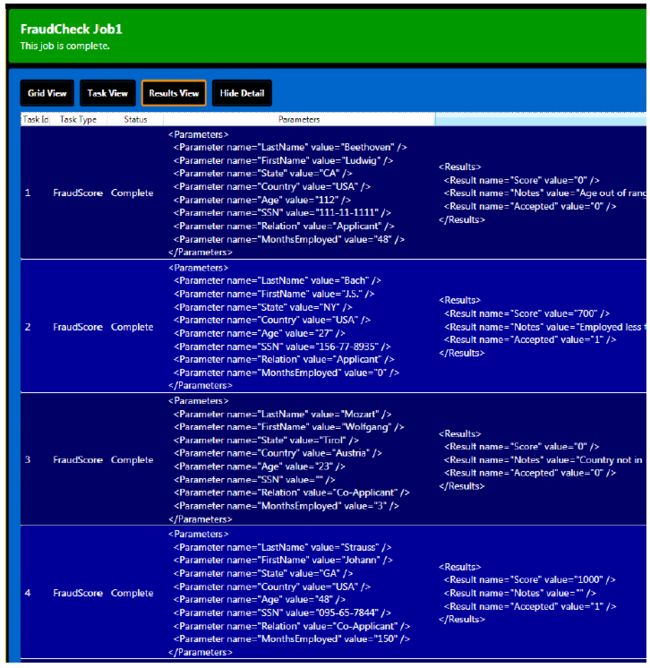Click Accepted value 1 in Bach results

(530, 340)
